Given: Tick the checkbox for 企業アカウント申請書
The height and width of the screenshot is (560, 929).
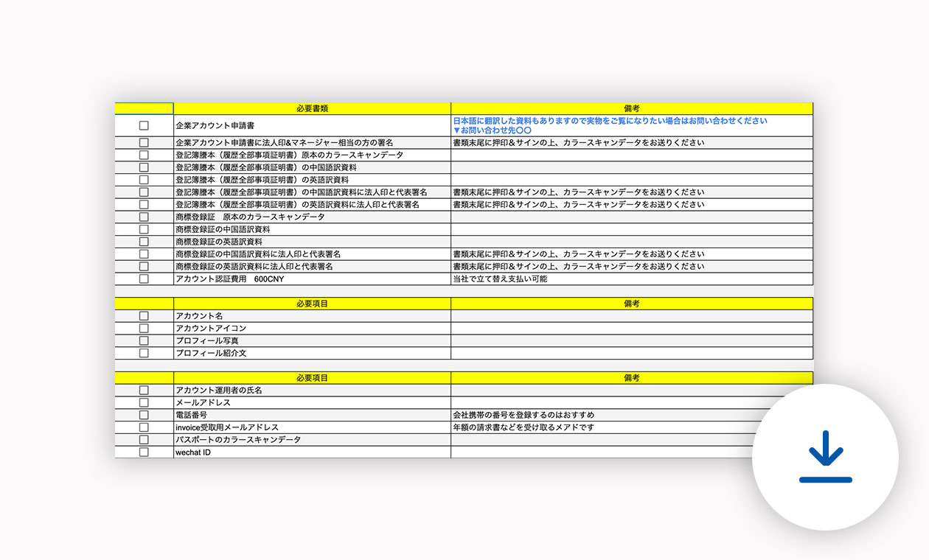Looking at the screenshot, I should tap(144, 126).
